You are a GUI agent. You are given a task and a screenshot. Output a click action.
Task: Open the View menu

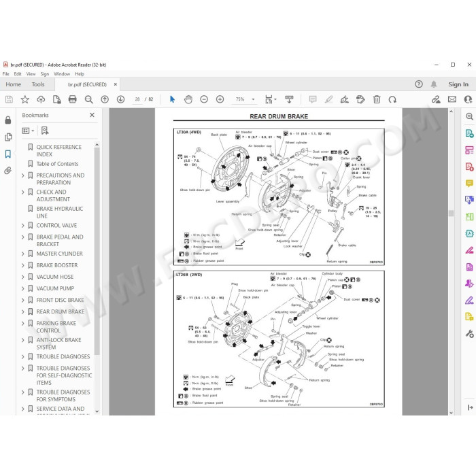pos(31,73)
